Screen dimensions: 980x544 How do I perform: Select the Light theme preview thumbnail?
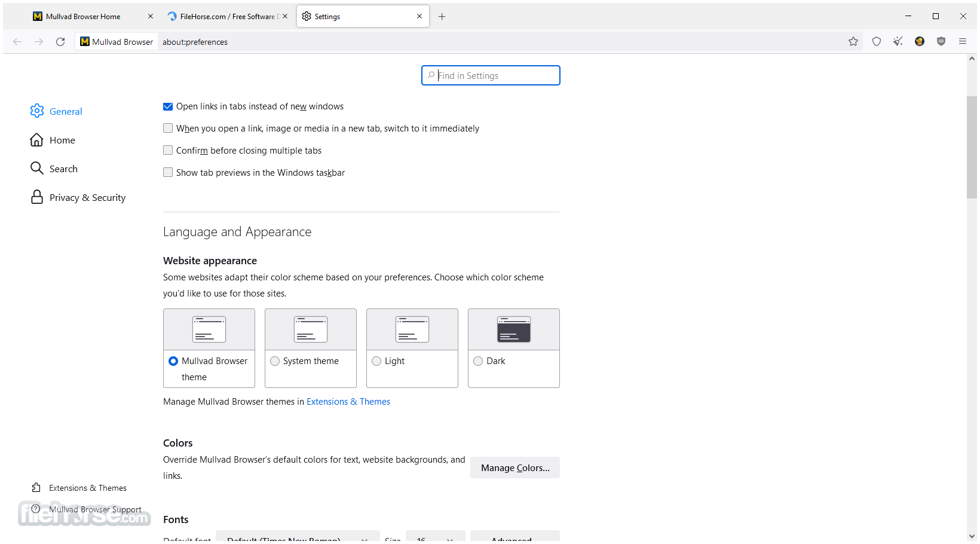coord(412,329)
